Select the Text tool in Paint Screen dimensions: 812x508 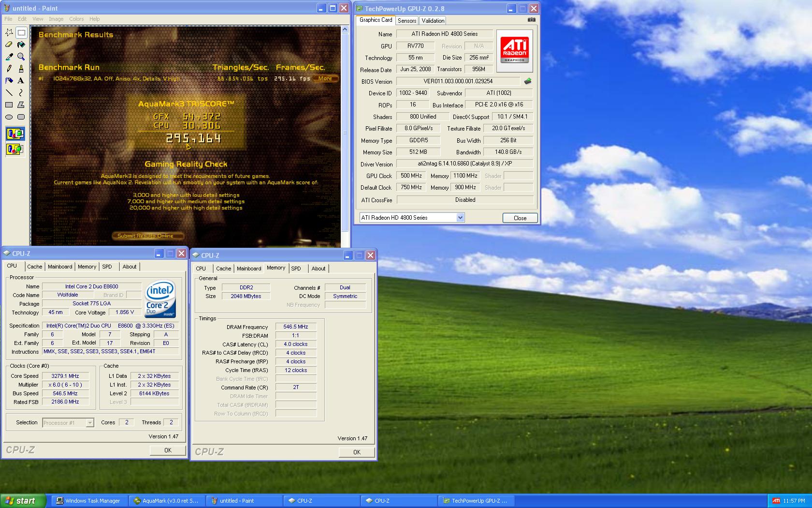[21, 81]
